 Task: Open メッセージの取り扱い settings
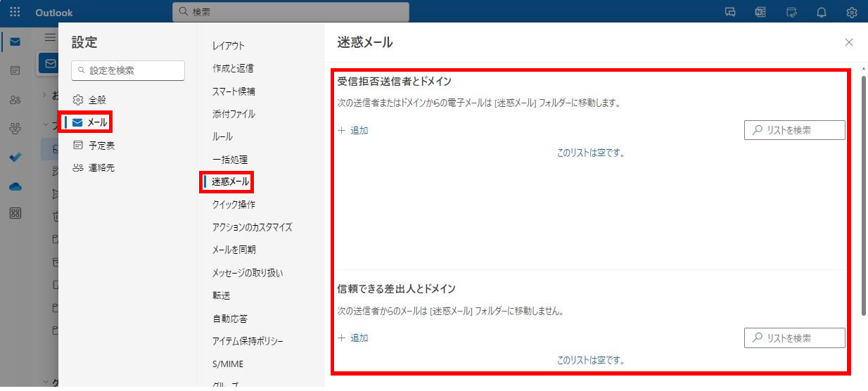pos(248,273)
